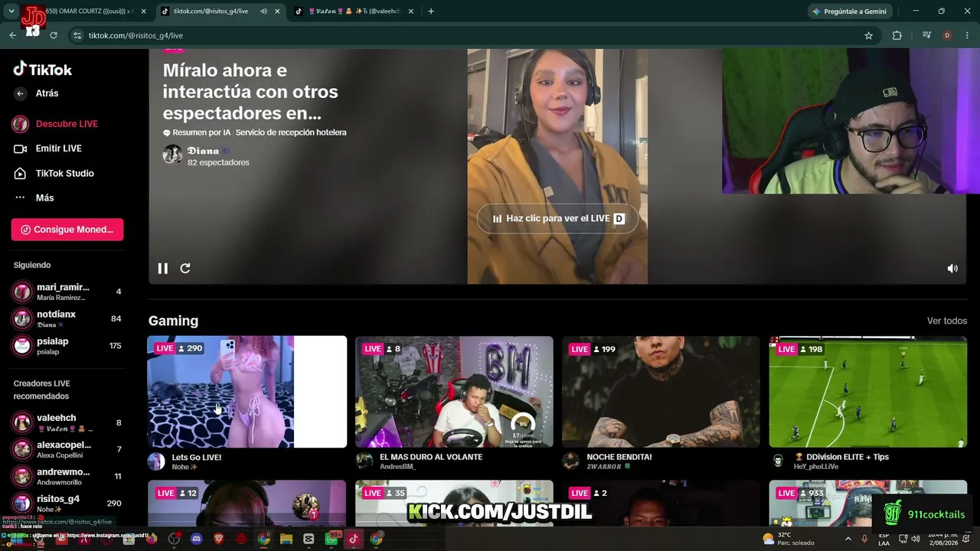The height and width of the screenshot is (551, 980).
Task: View site information in the address bar
Action: click(77, 35)
